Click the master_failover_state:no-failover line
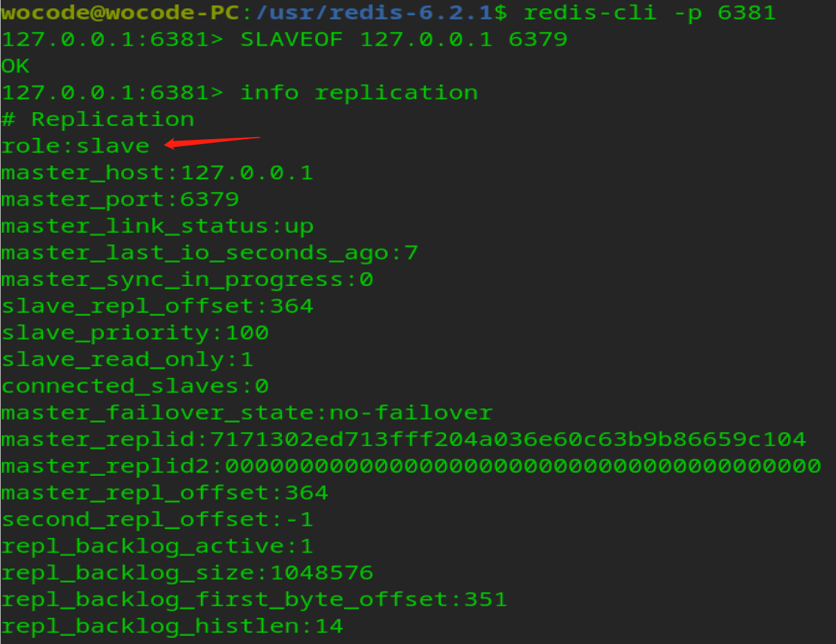The height and width of the screenshot is (644, 836). [247, 413]
